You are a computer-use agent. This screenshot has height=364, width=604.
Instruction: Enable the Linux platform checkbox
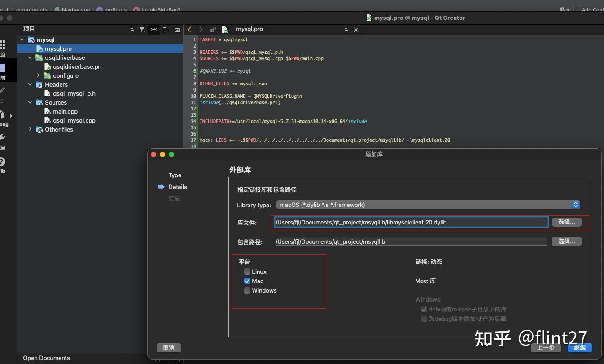point(247,272)
